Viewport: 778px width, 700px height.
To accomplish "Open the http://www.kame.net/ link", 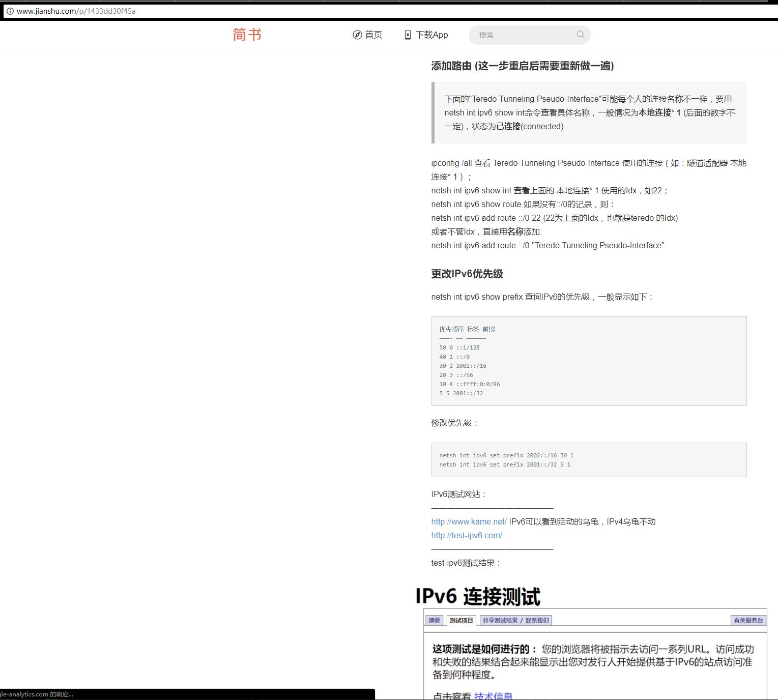I will (468, 521).
